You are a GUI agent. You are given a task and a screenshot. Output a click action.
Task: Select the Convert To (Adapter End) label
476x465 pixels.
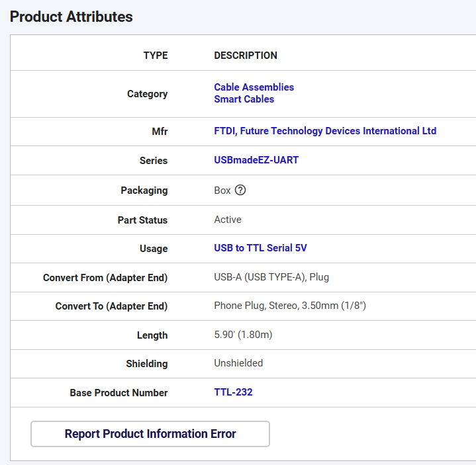click(x=111, y=306)
